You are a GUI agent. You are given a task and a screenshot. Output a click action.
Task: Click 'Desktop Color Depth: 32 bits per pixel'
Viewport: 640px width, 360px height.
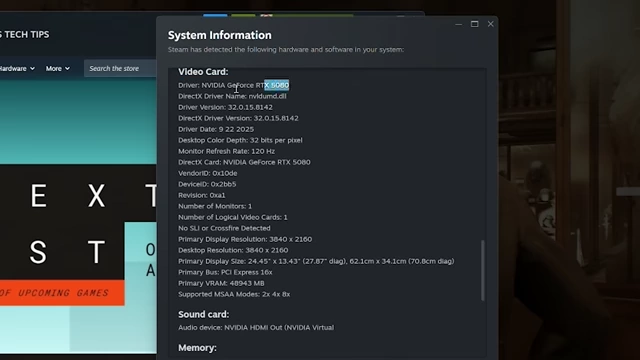click(x=240, y=140)
